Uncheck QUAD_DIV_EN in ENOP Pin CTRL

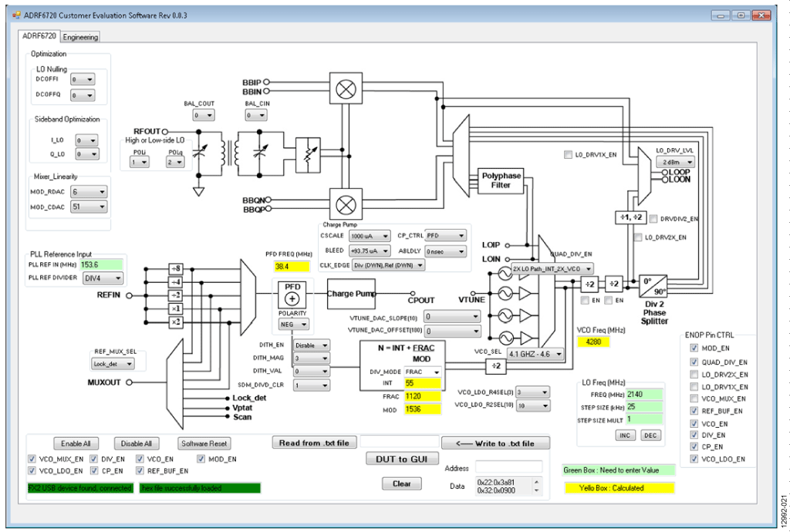[694, 362]
